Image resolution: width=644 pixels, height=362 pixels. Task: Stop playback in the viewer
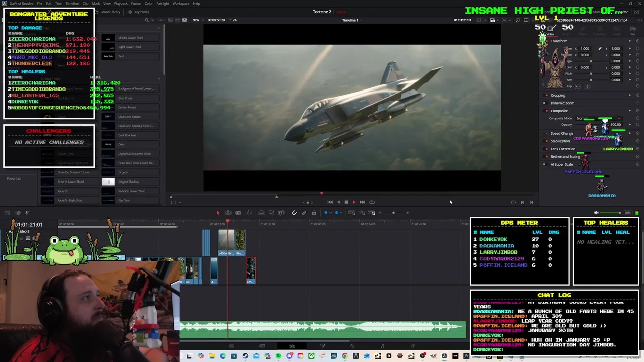pyautogui.click(x=346, y=202)
